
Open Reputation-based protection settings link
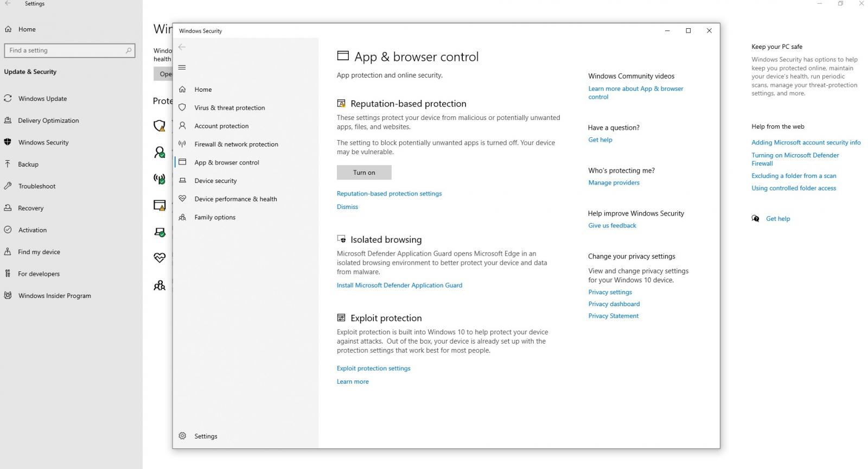[x=389, y=193]
